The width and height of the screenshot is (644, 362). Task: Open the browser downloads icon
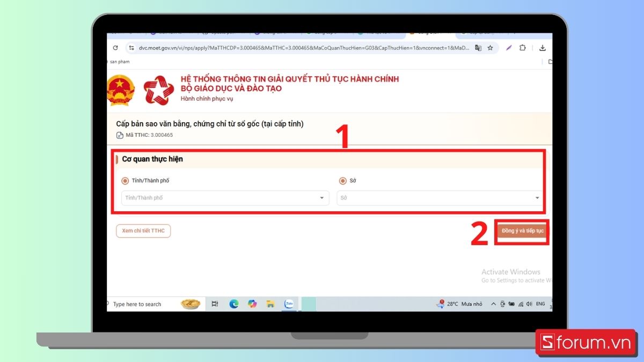[x=543, y=48]
